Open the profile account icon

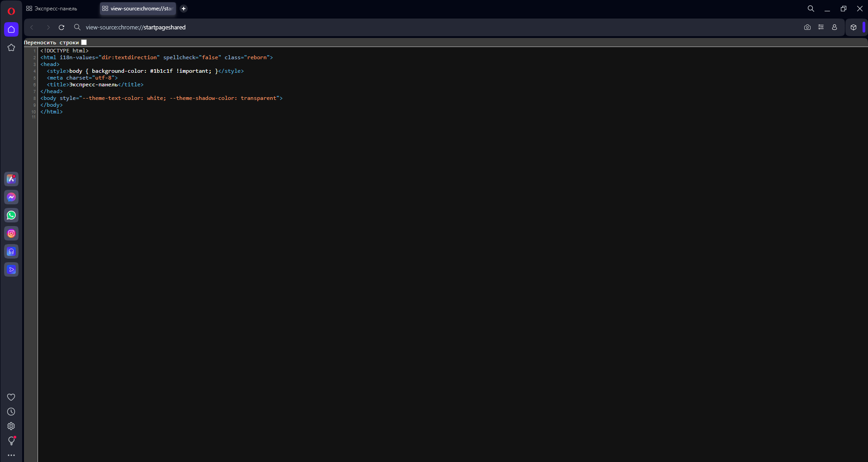tap(835, 28)
